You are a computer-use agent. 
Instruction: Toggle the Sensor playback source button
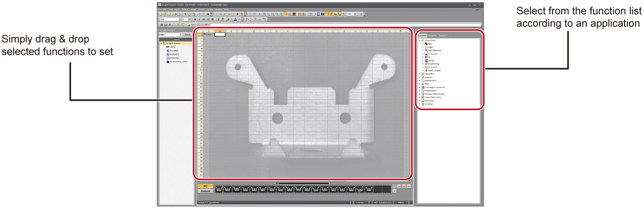(x=205, y=191)
